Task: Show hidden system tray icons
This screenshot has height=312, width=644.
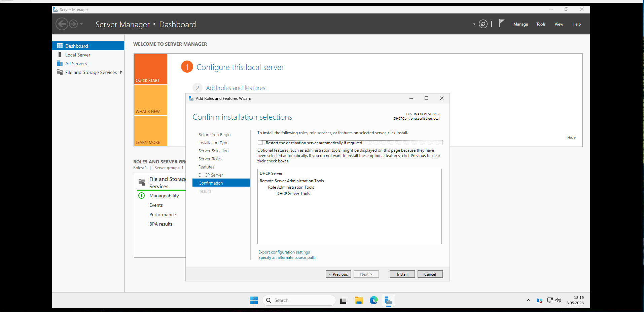Action: click(528, 300)
